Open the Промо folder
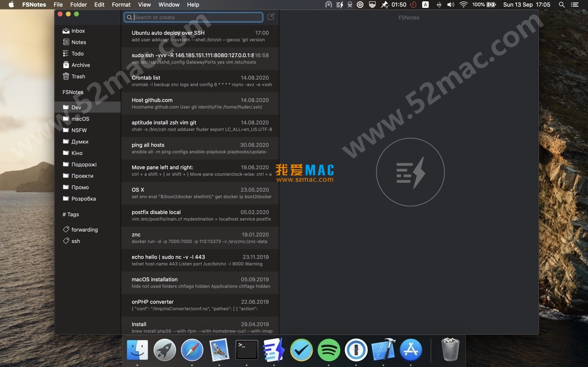 tap(87, 187)
